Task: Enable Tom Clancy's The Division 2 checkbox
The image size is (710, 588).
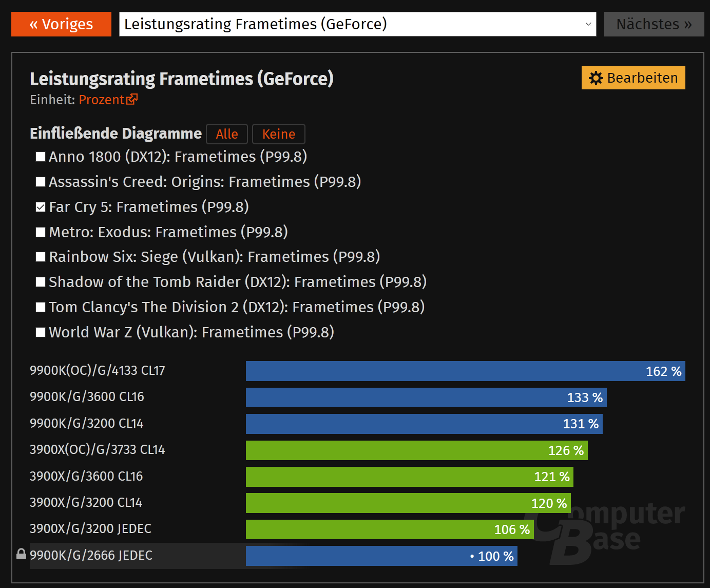Action: tap(41, 307)
